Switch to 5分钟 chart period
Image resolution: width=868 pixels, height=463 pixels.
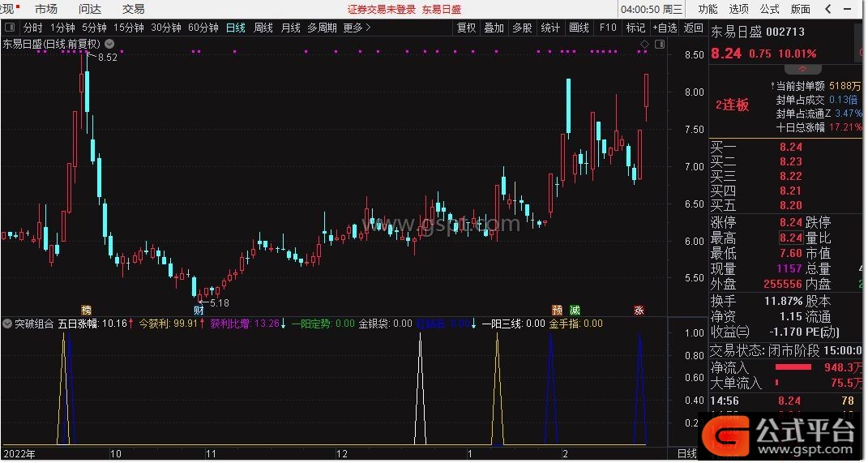click(x=94, y=28)
